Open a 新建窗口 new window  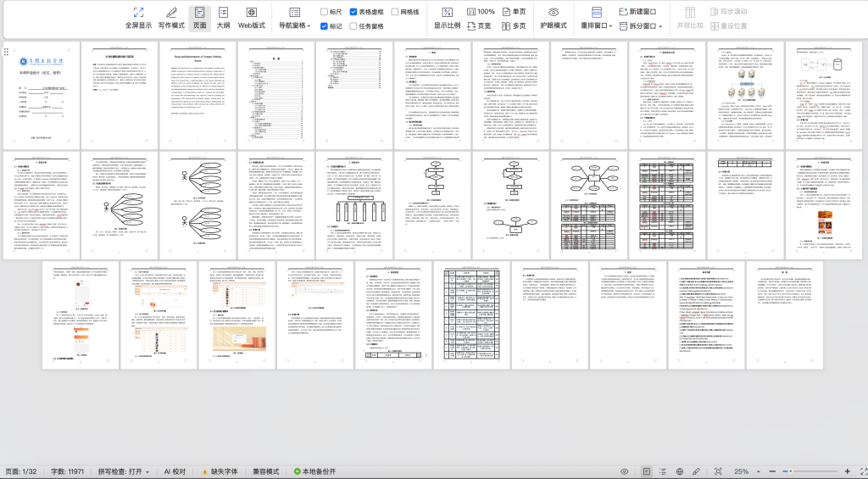point(637,12)
